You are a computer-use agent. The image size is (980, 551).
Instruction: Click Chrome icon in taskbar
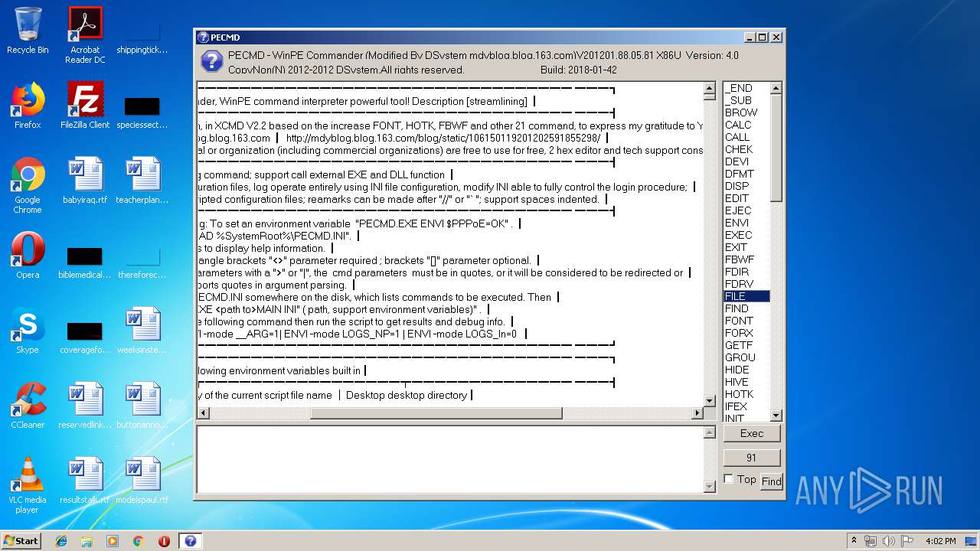[x=138, y=541]
